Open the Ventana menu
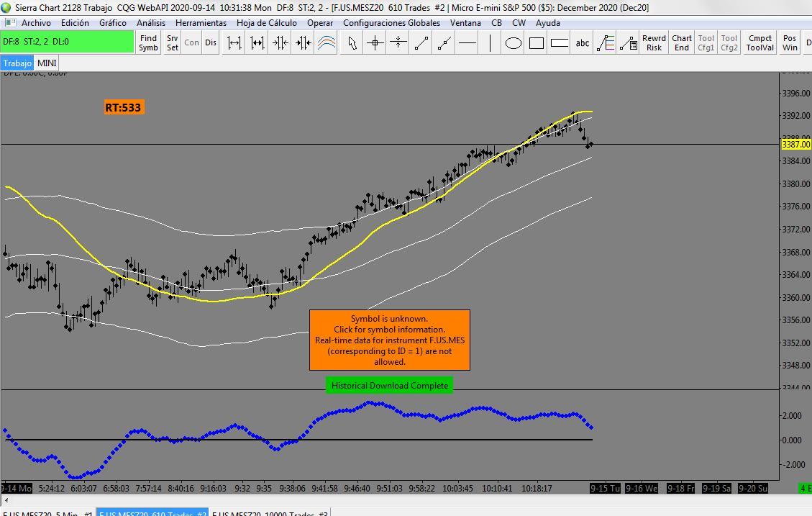 click(465, 23)
